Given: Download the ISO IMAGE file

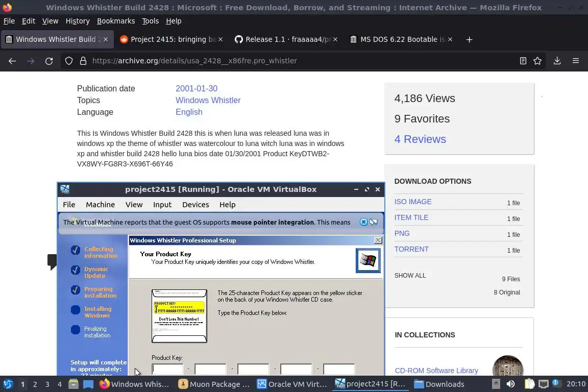Looking at the screenshot, I should tap(413, 202).
